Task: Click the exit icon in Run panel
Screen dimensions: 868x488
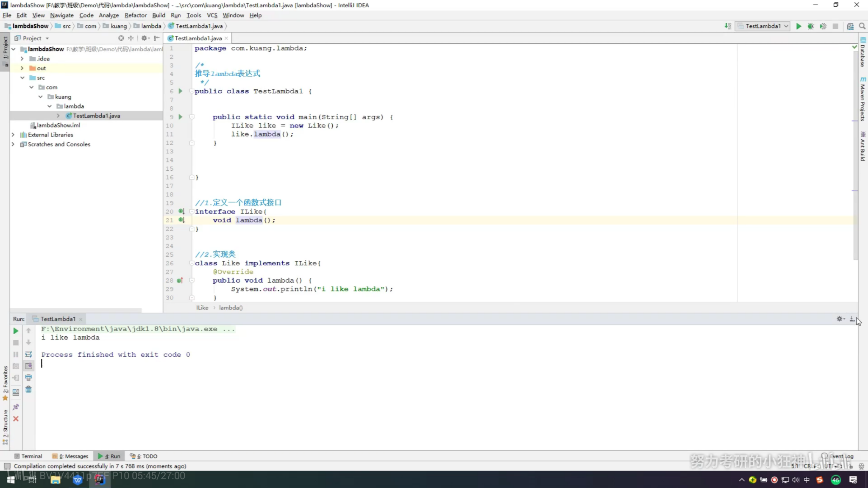Action: tap(16, 378)
